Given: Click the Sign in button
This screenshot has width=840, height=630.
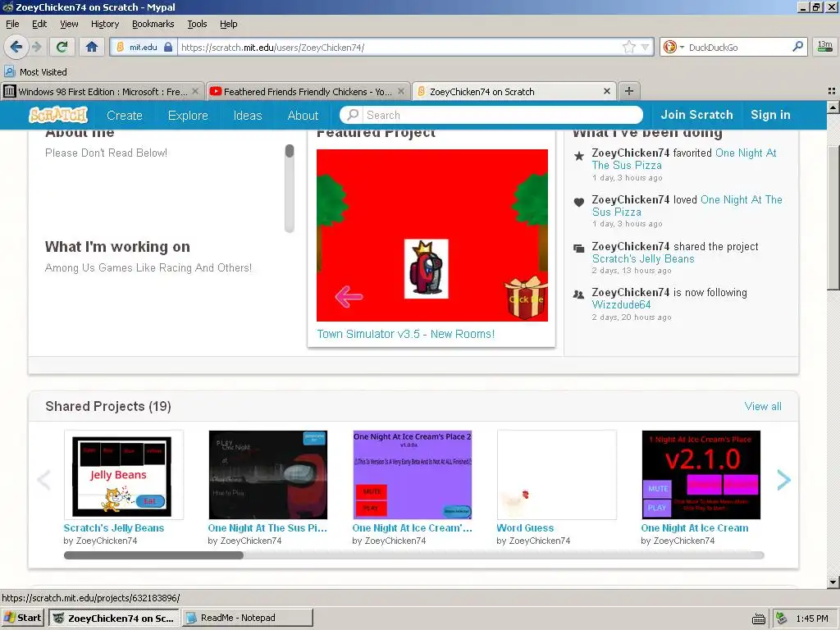Looking at the screenshot, I should [770, 115].
